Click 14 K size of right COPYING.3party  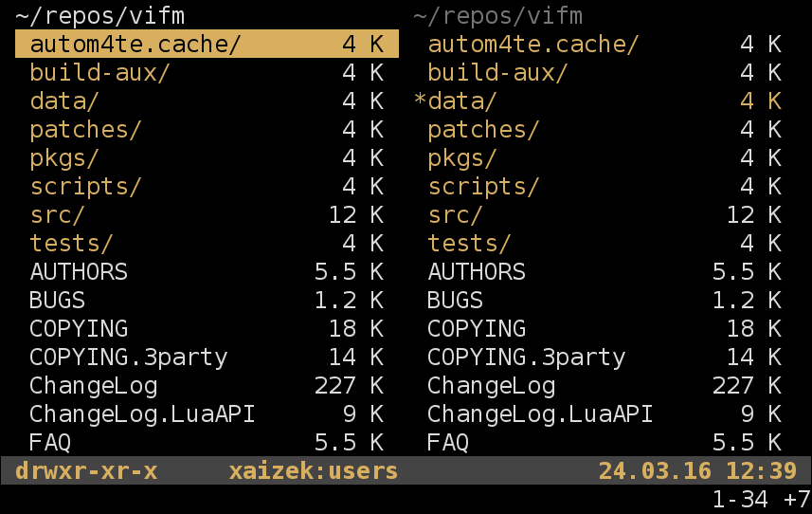pyautogui.click(x=754, y=357)
